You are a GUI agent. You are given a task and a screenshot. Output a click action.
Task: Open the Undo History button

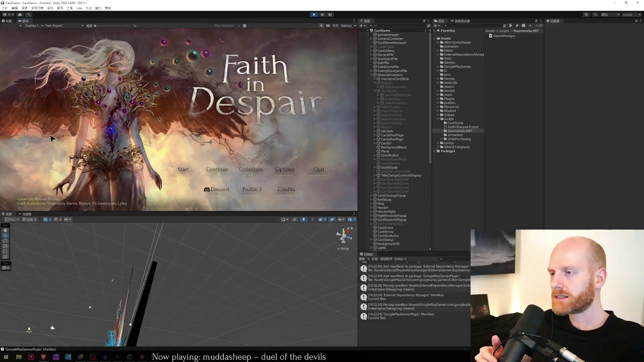(586, 15)
